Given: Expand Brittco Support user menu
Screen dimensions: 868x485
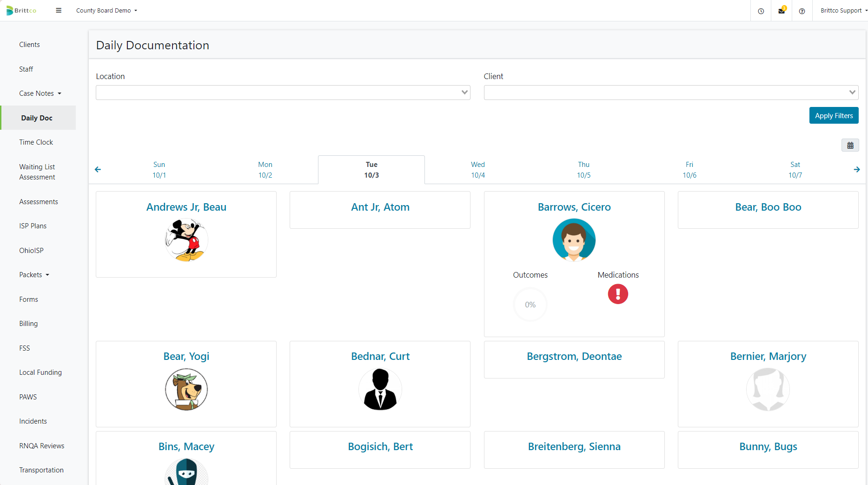Looking at the screenshot, I should [843, 10].
